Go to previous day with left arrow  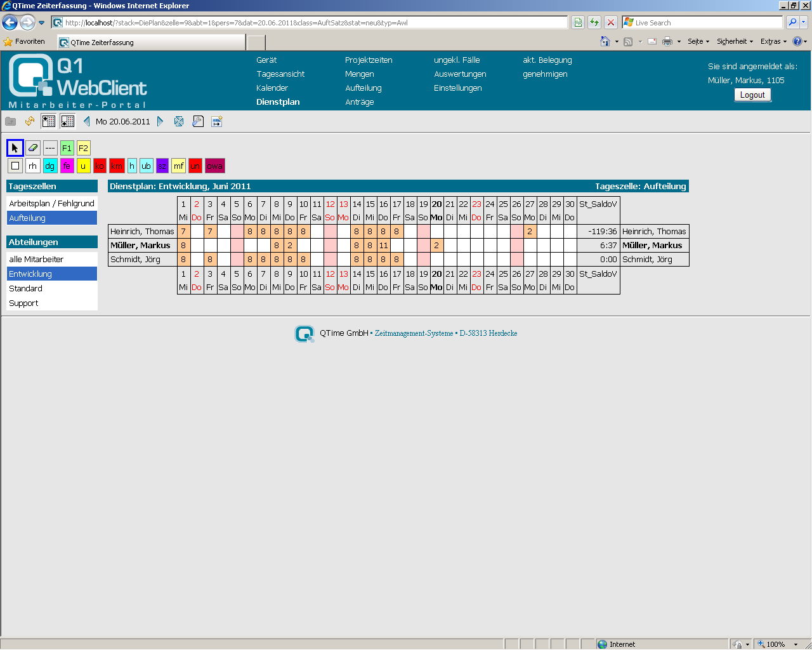point(87,121)
